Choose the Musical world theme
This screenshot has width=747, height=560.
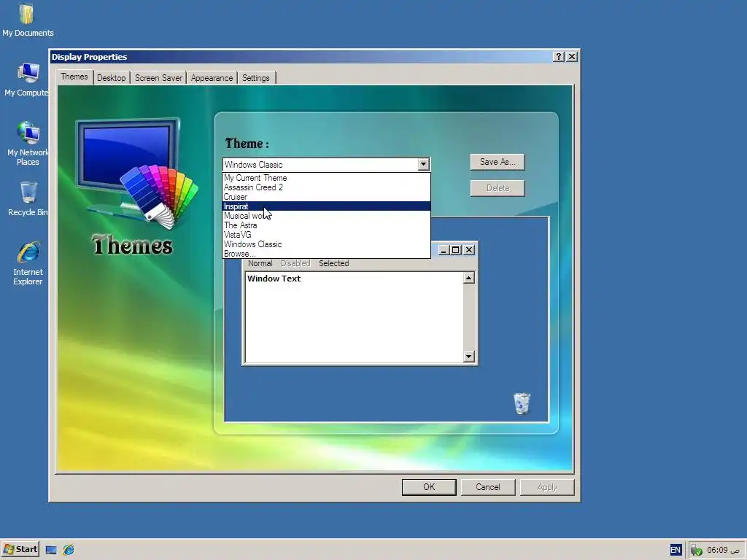(326, 216)
